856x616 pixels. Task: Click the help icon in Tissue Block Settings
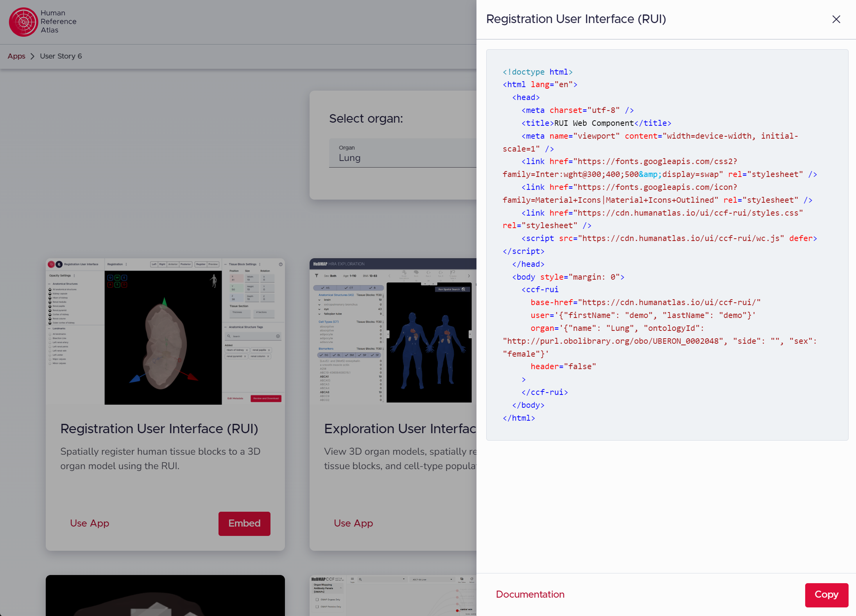click(x=281, y=264)
